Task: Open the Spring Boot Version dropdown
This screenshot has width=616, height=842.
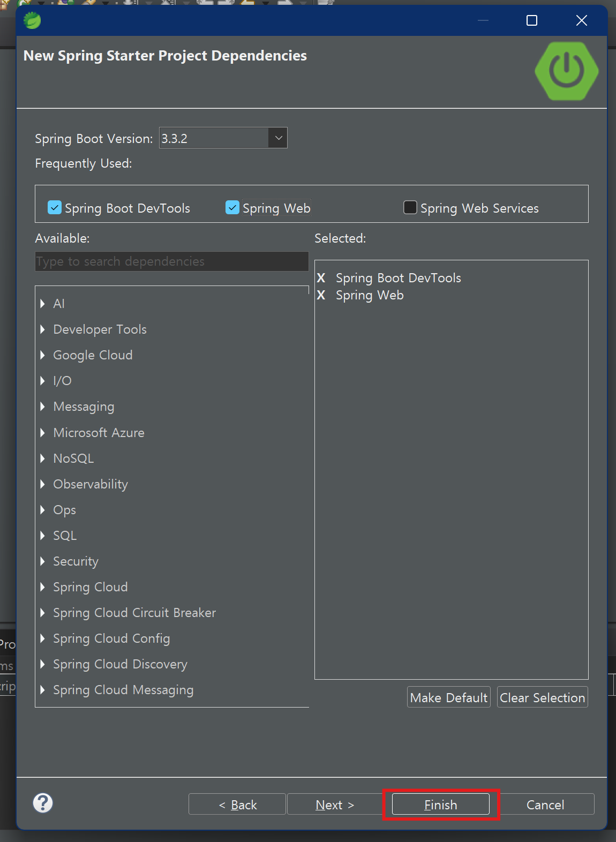Action: coord(278,138)
